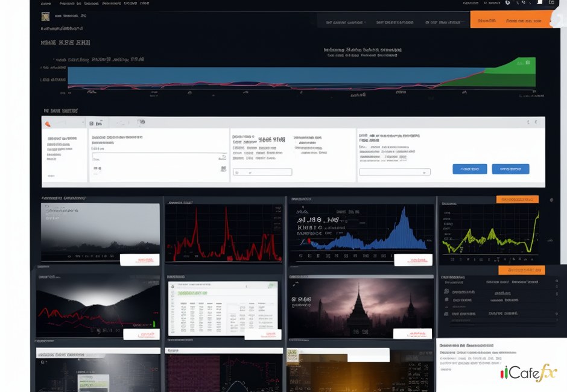Open the dark temple skyline thumbnail

(x=361, y=308)
